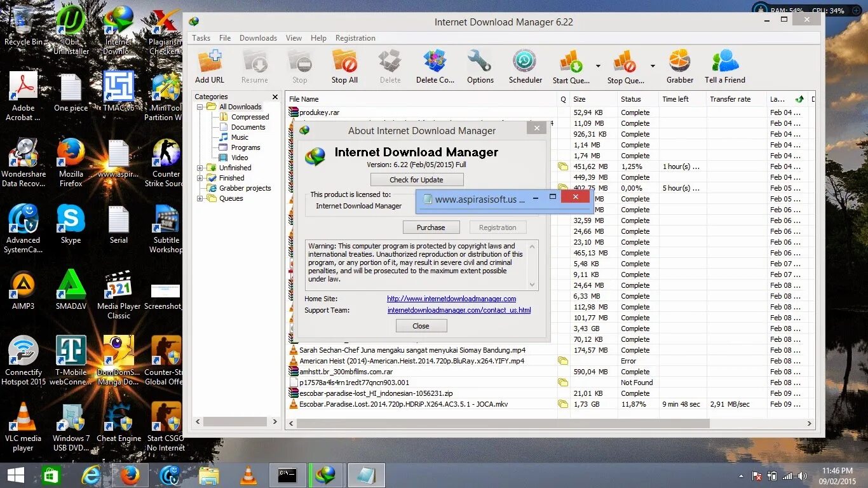This screenshot has width=868, height=488.
Task: Click the Windows Start button
Action: (15, 475)
